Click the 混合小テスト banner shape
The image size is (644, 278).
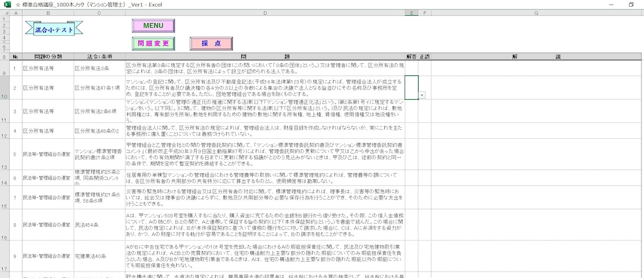coord(54,30)
